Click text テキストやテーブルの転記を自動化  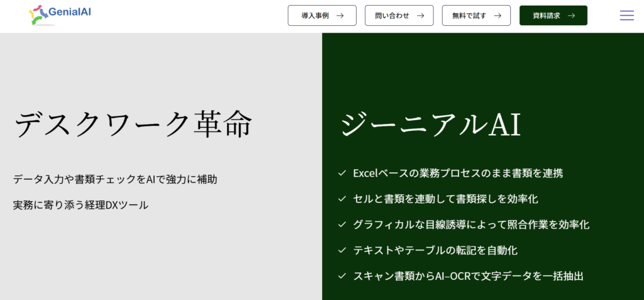click(x=435, y=250)
